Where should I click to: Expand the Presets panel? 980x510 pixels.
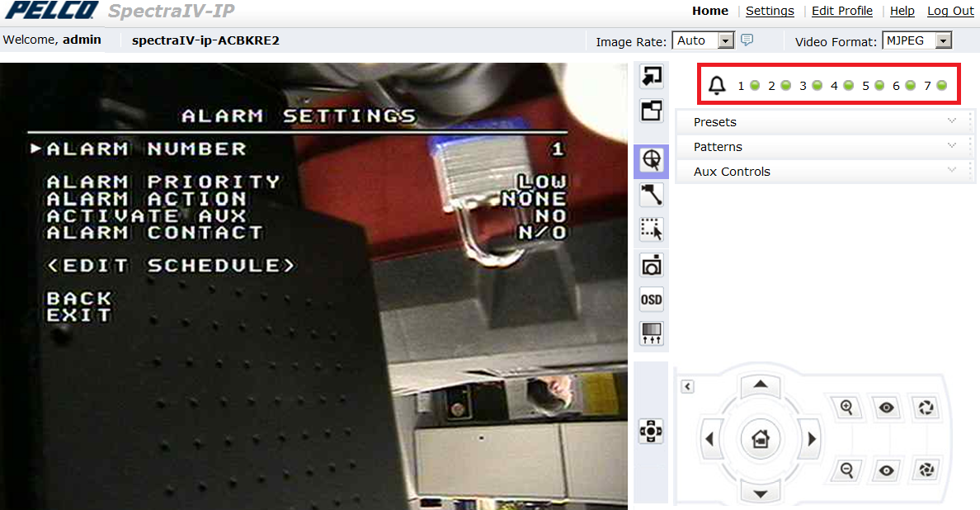[825, 121]
